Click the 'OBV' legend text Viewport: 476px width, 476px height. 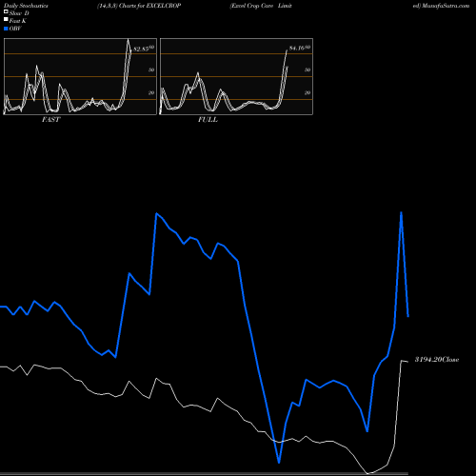coord(15,29)
